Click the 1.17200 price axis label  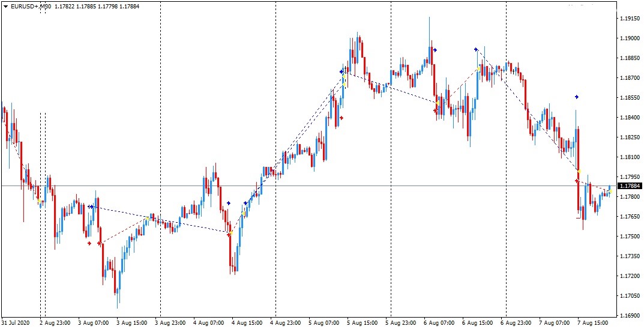click(x=630, y=276)
